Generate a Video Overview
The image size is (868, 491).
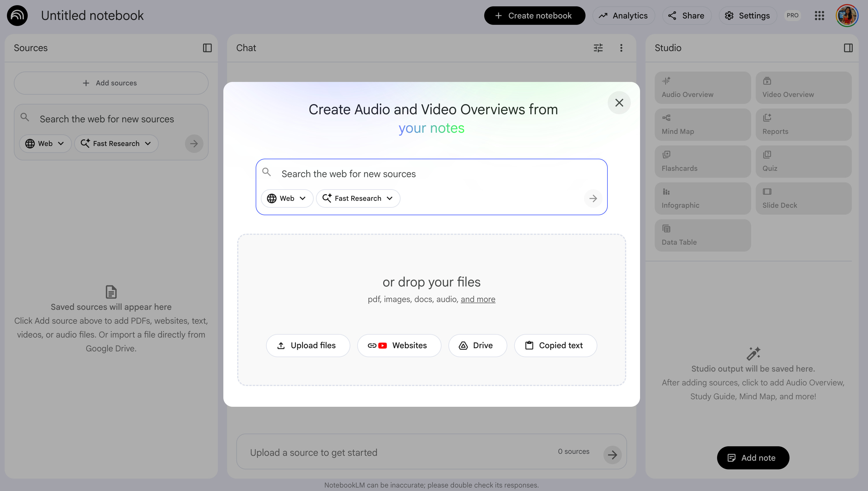click(804, 88)
